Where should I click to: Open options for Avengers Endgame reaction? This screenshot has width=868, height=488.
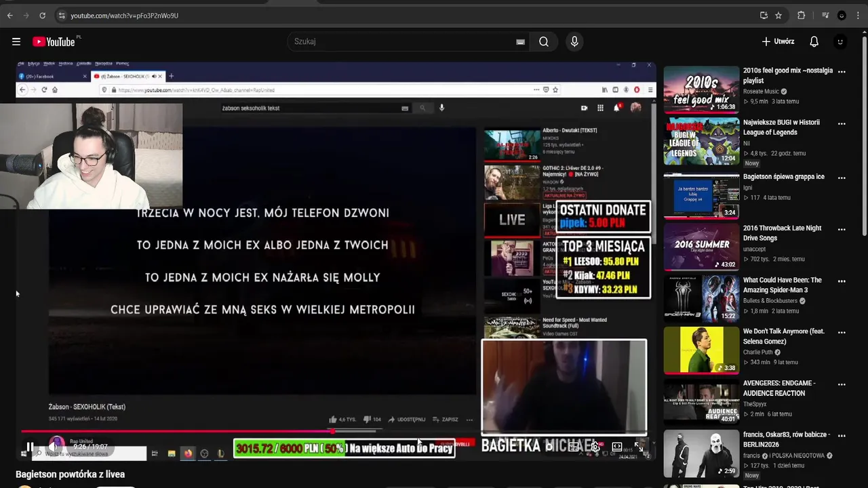coord(842,384)
